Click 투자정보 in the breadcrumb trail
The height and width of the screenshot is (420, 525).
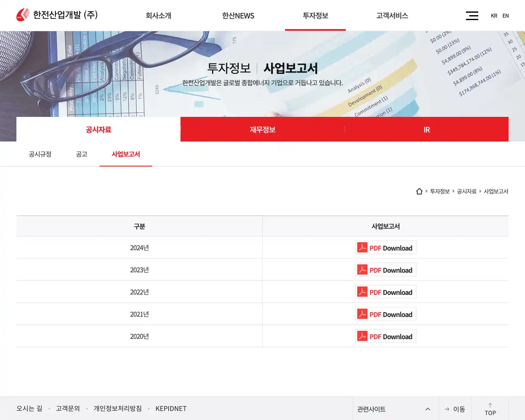(440, 191)
